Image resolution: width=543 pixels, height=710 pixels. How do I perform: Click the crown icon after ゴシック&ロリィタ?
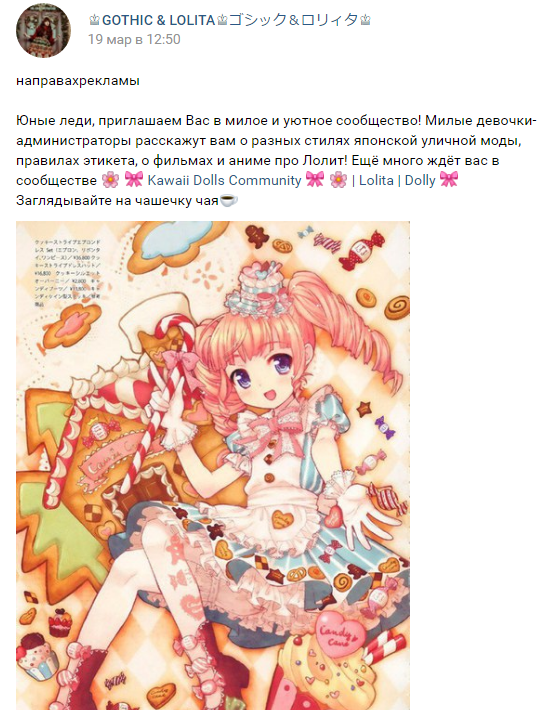[x=365, y=20]
